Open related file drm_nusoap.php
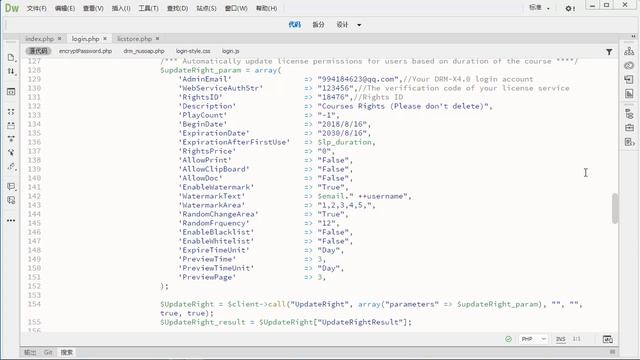Image resolution: width=640 pixels, height=360 pixels. click(x=144, y=51)
